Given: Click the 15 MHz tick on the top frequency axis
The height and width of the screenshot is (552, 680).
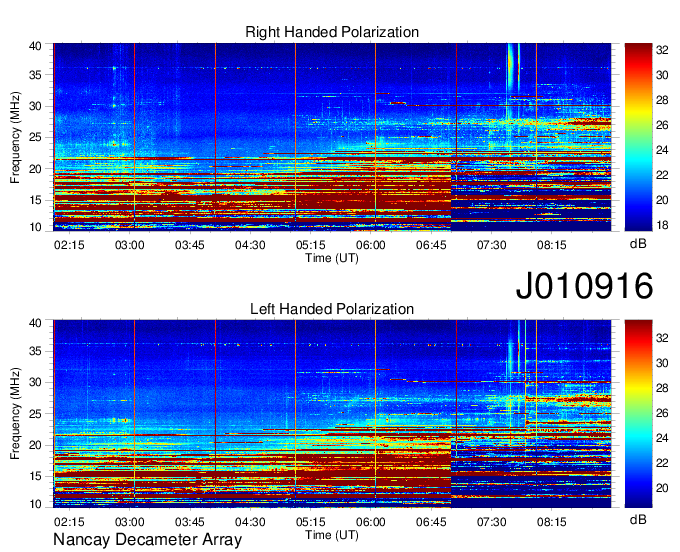Looking at the screenshot, I should (x=35, y=200).
